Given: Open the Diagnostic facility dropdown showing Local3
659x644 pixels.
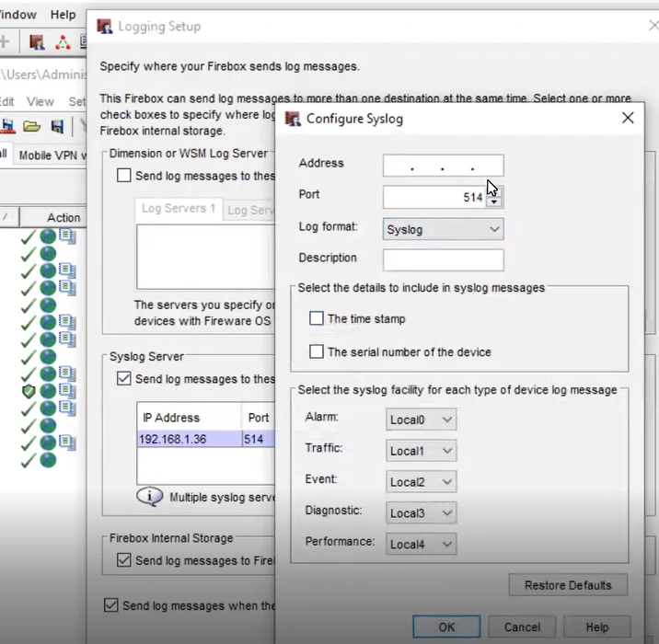Looking at the screenshot, I should click(421, 512).
